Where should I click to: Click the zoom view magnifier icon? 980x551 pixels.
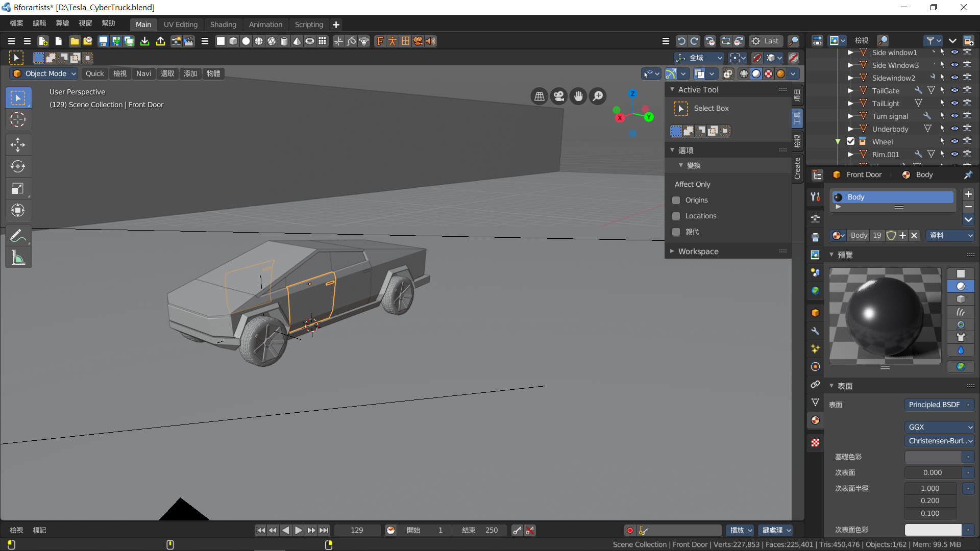[598, 96]
